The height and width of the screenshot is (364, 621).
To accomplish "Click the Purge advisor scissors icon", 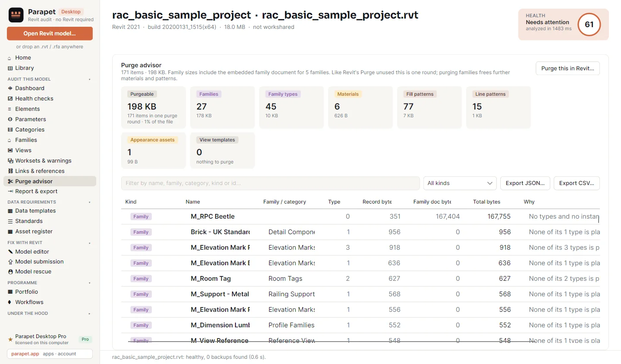I will [10, 182].
